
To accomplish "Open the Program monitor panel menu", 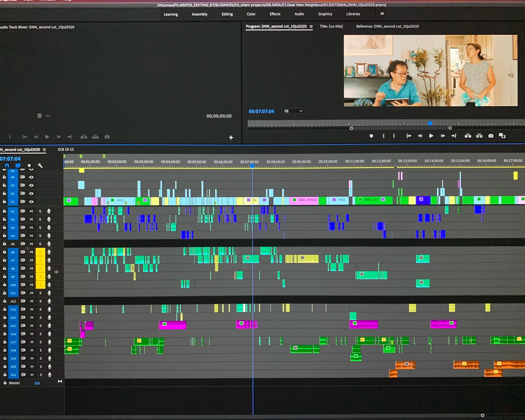I will point(311,26).
